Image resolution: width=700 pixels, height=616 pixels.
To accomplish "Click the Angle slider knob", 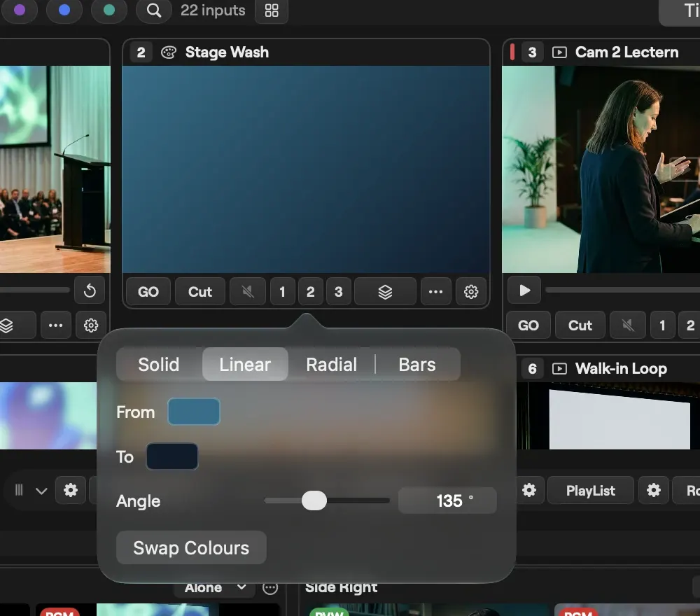I will click(x=314, y=500).
